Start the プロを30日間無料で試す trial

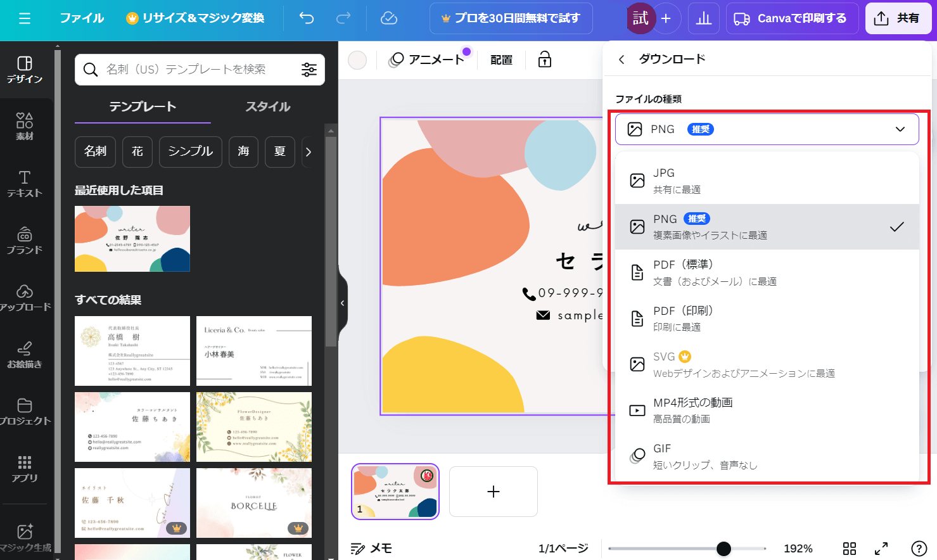pos(511,18)
